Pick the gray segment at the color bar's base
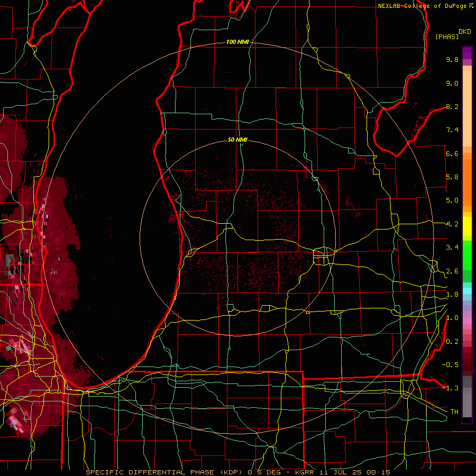 (x=467, y=405)
